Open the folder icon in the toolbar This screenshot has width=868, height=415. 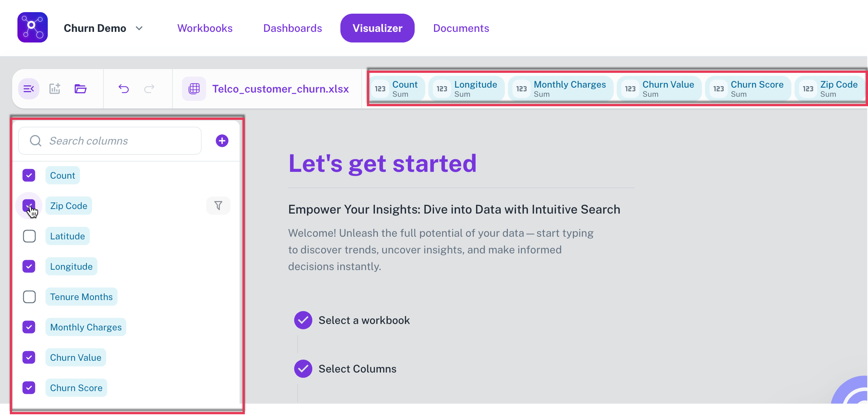point(80,89)
